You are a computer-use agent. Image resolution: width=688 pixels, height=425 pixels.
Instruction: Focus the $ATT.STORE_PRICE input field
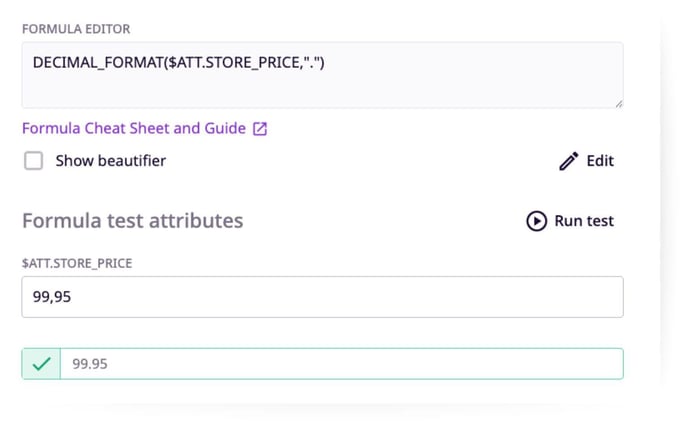[x=322, y=297]
